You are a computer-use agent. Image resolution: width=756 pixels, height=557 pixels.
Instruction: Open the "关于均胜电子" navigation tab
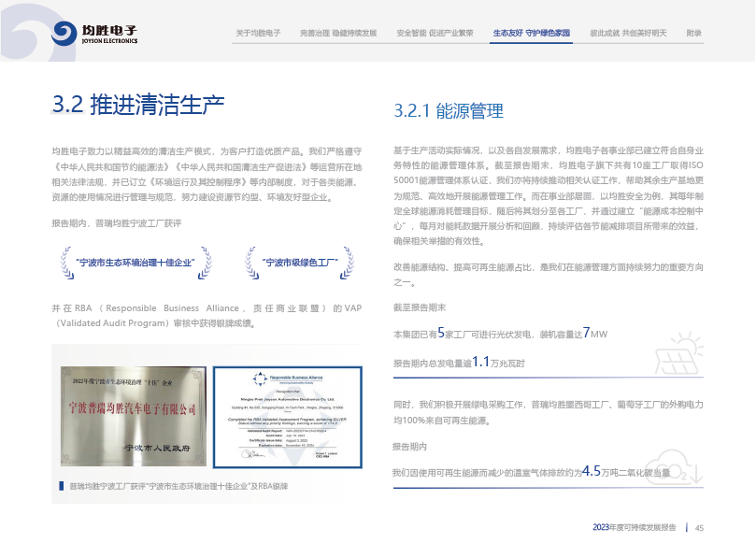tap(258, 33)
